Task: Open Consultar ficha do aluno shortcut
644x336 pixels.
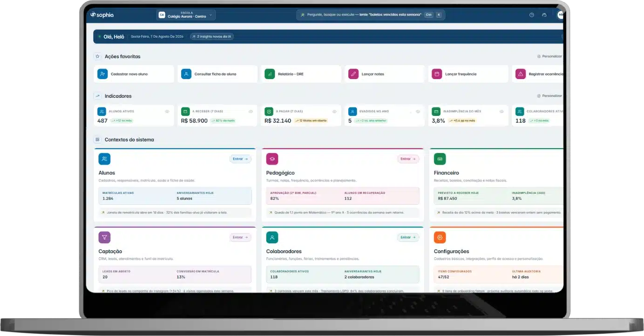Action: 217,74
